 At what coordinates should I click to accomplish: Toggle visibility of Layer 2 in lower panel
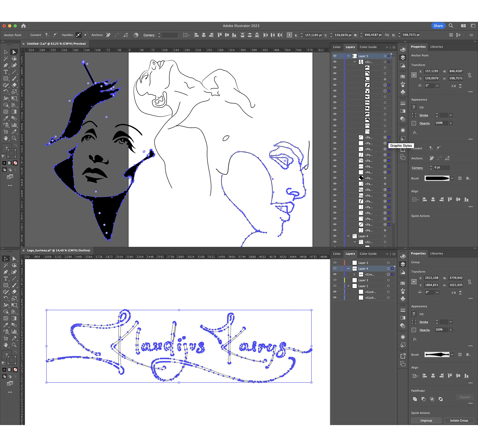tap(335, 263)
